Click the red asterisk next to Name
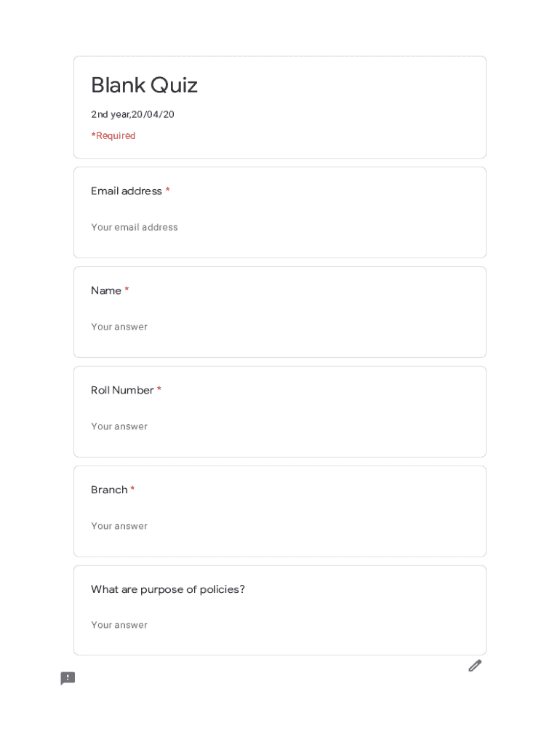 (x=127, y=290)
